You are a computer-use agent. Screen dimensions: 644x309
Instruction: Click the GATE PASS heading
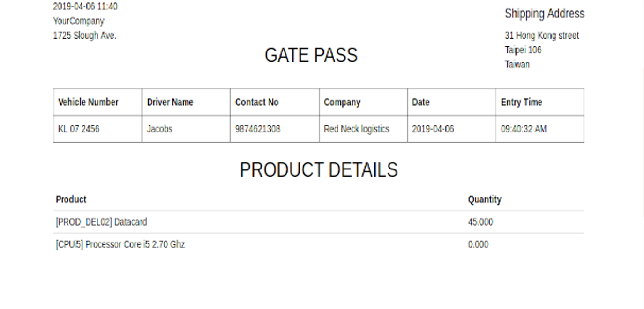(311, 55)
